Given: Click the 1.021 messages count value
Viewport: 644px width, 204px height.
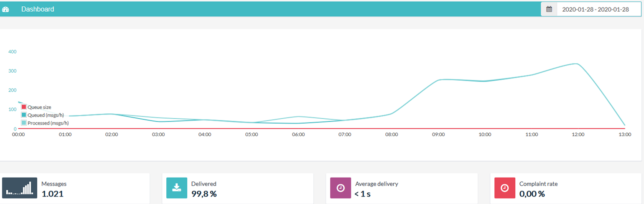Looking at the screenshot, I should [x=52, y=194].
